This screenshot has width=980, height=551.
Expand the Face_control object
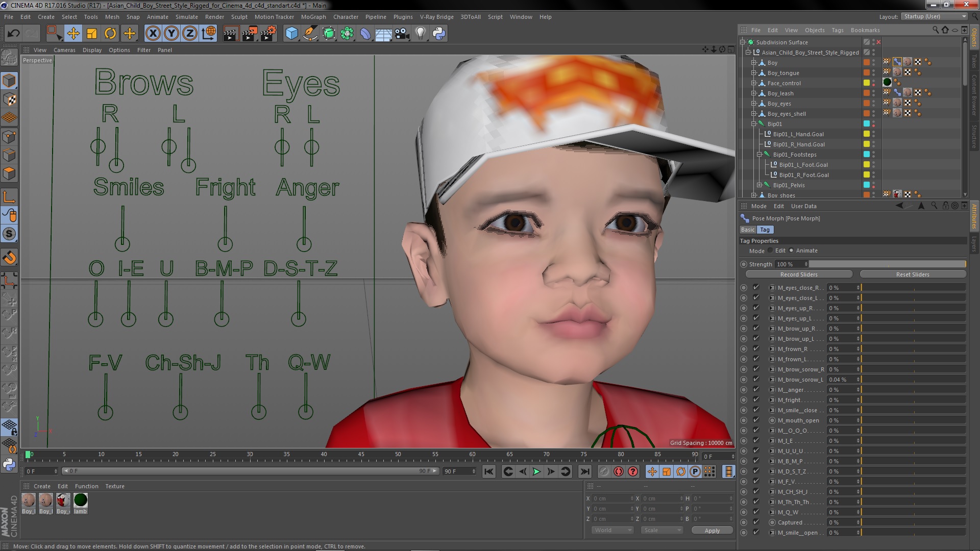click(753, 83)
